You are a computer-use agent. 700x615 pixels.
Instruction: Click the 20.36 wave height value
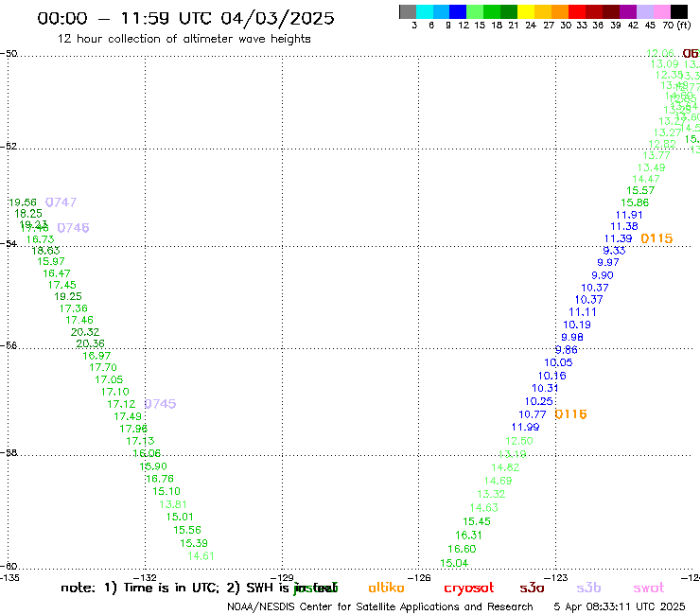point(90,343)
